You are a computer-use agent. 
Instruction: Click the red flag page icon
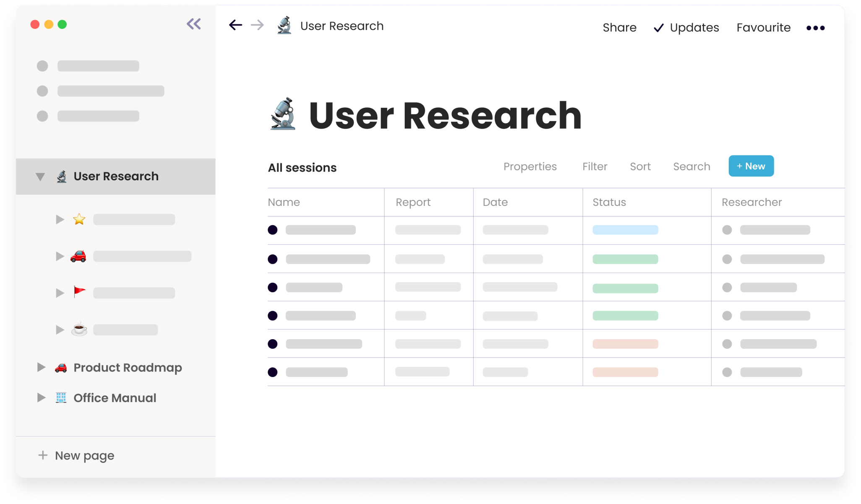pyautogui.click(x=79, y=292)
